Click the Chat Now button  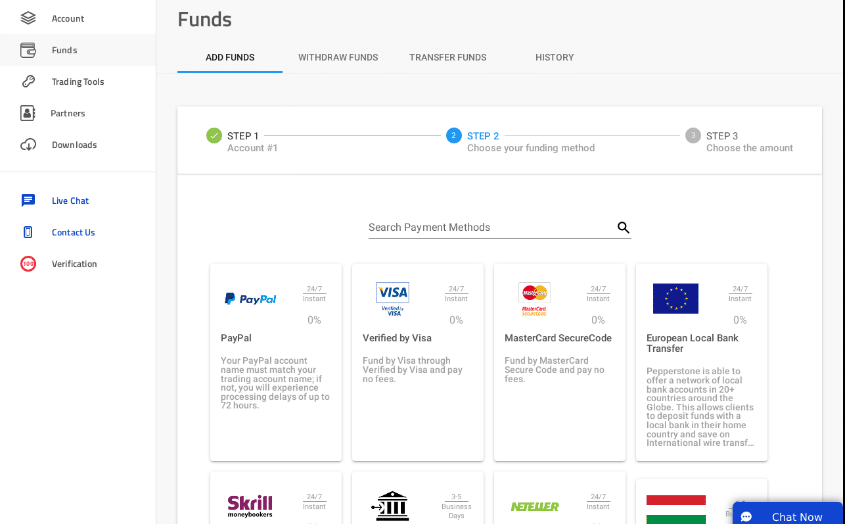tap(787, 516)
